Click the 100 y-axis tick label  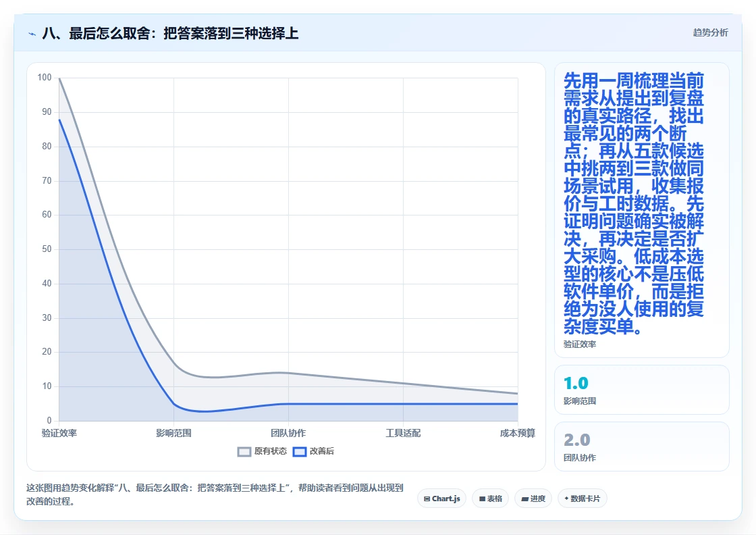(45, 77)
